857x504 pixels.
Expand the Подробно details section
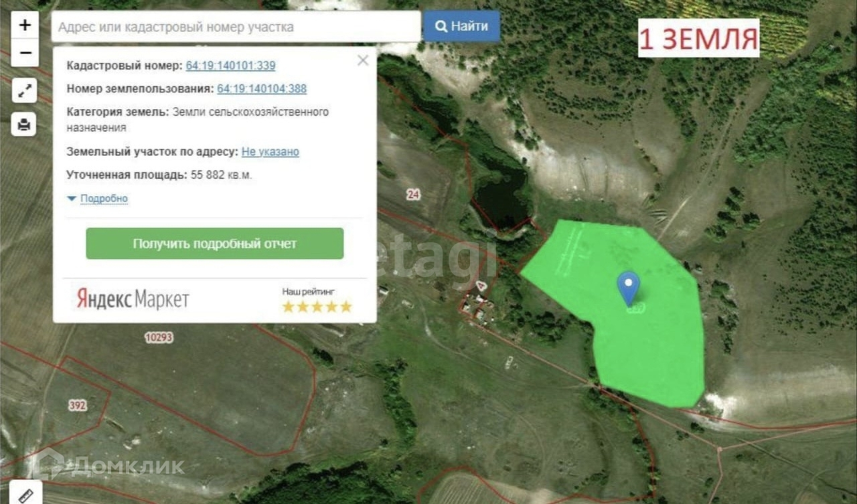coord(98,199)
